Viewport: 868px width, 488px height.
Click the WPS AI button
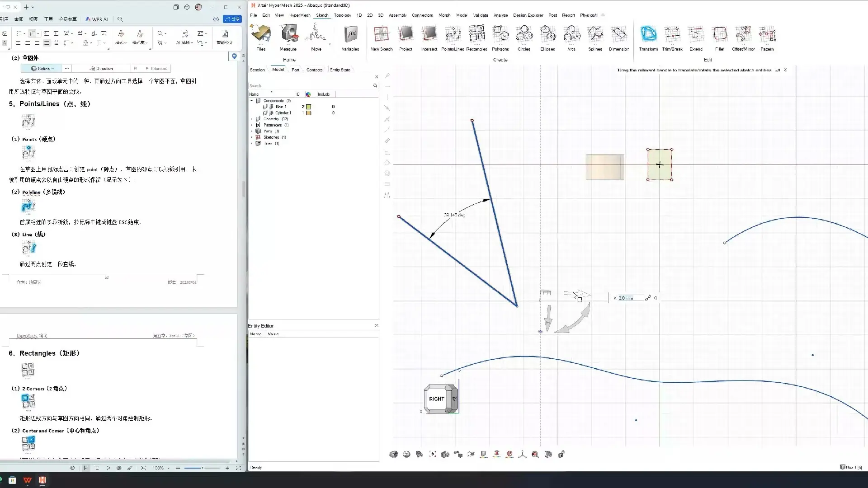97,19
